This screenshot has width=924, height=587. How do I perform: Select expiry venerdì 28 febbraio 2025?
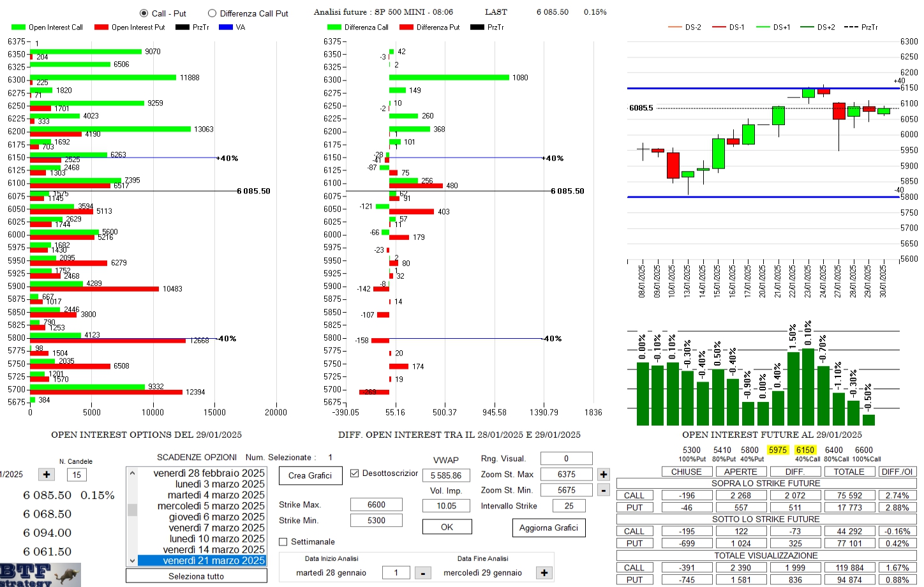pyautogui.click(x=202, y=473)
